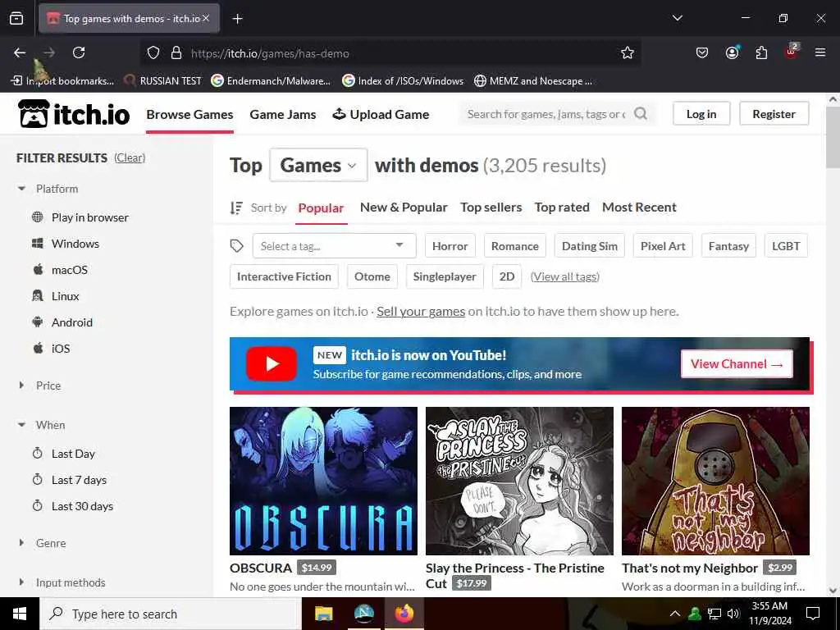Sort by Top sellers

pyautogui.click(x=491, y=207)
